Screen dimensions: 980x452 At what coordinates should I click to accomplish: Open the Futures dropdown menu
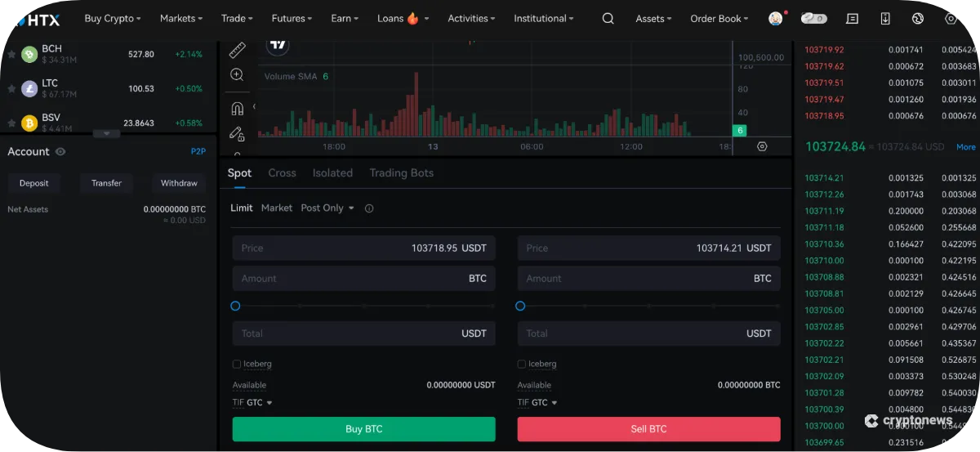(292, 18)
